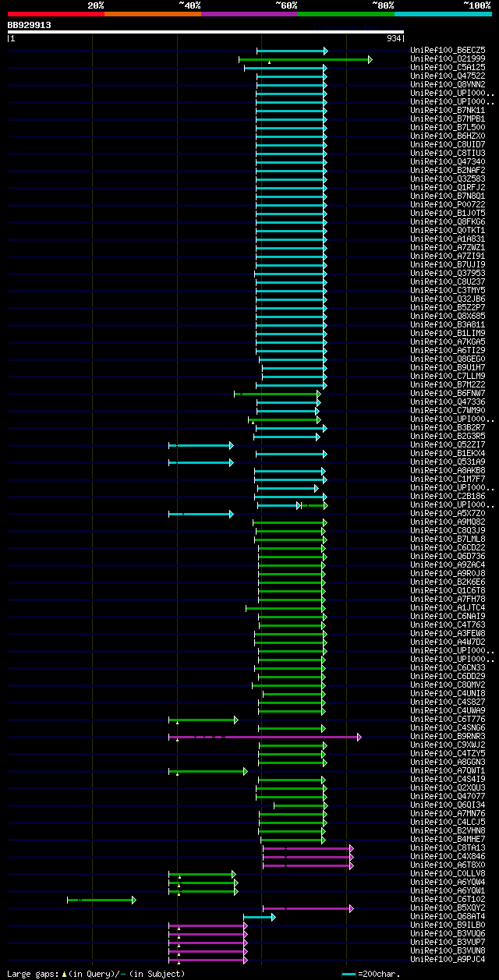The image size is (499, 980).
Task: Click the =200char. scale legend
Action: 372,974
